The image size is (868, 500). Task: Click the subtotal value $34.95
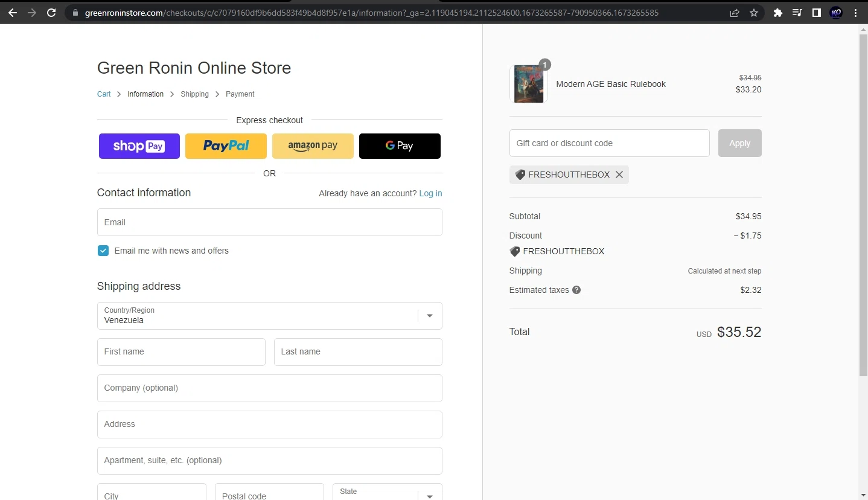click(x=748, y=216)
